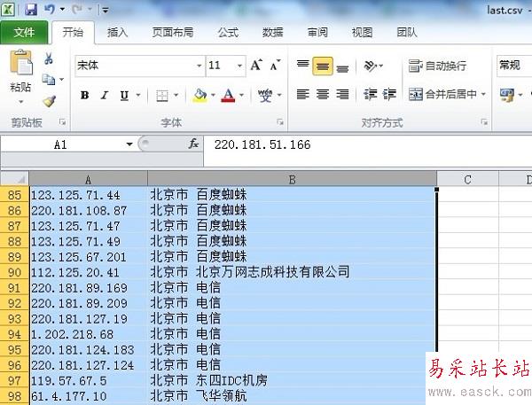Click 合并后居中 merge and center button
Viewport: 532px width, 405px height.
(x=442, y=94)
